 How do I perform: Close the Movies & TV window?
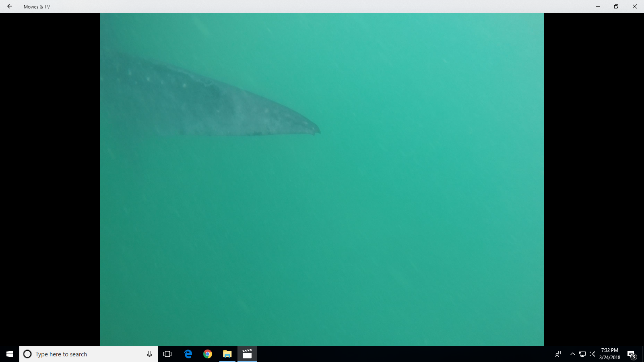pyautogui.click(x=635, y=6)
